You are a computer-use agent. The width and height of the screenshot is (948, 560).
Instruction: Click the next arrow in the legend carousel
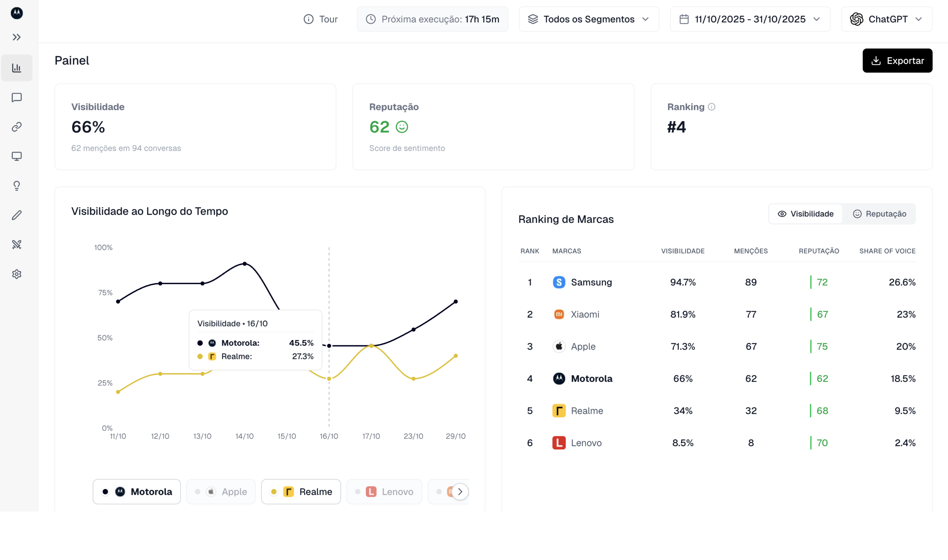point(460,491)
